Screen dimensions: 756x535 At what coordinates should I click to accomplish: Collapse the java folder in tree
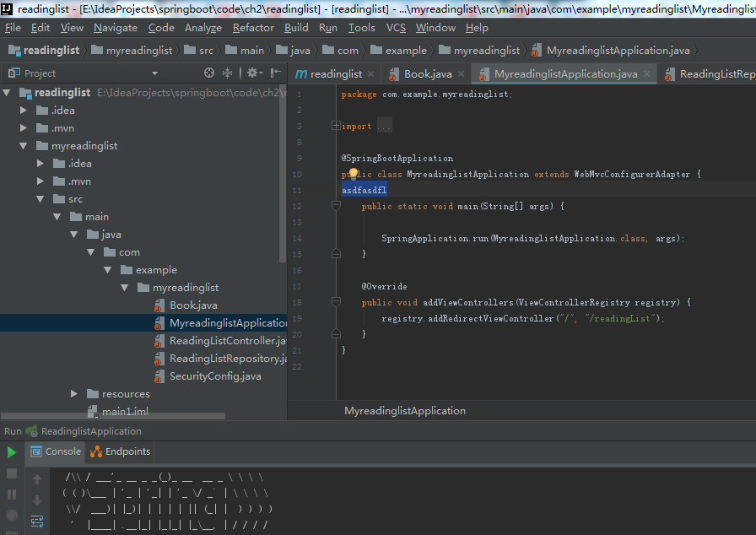coord(73,235)
